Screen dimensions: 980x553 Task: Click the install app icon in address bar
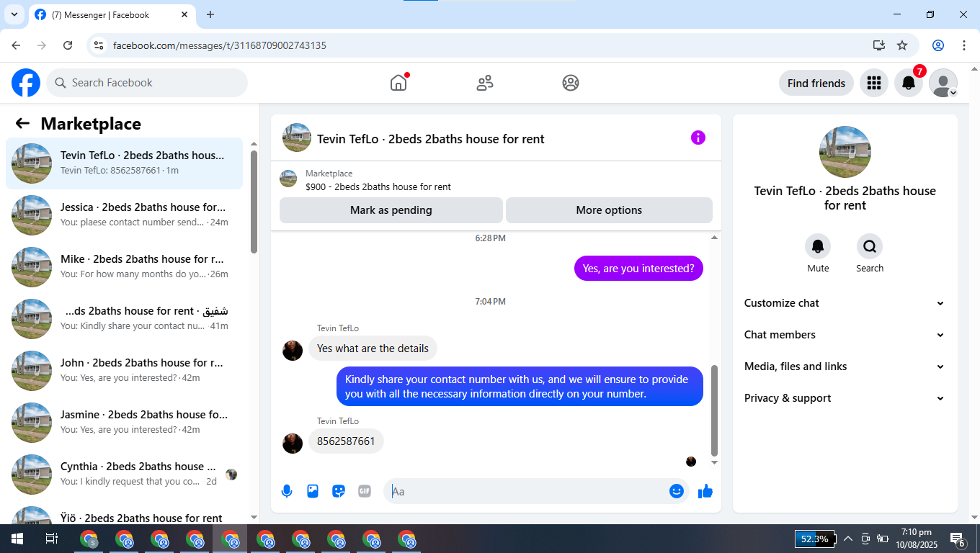879,45
